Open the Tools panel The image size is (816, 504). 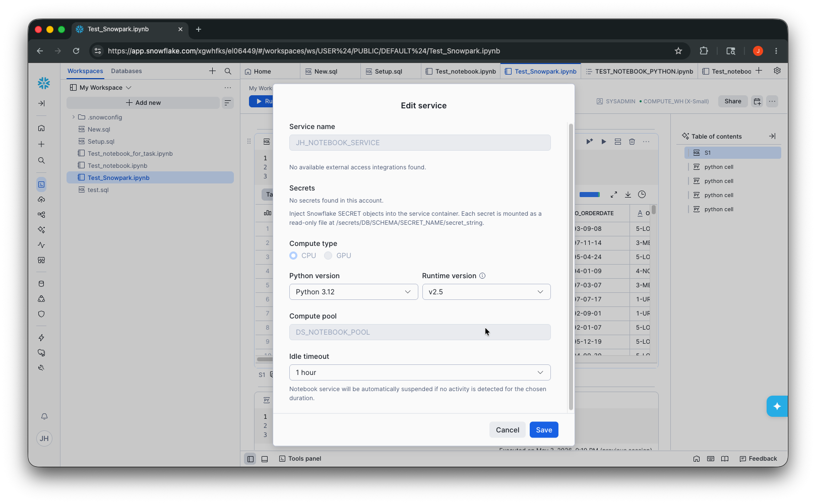(x=300, y=459)
